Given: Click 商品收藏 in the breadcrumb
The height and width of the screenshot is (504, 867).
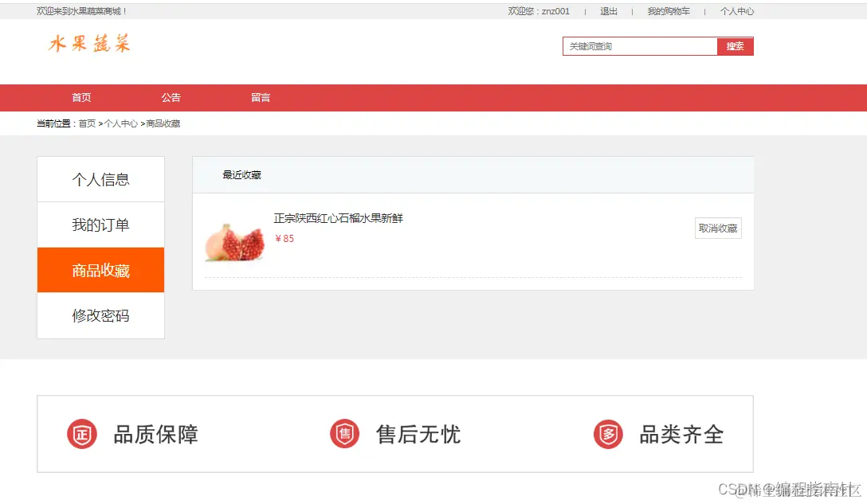Looking at the screenshot, I should click(x=163, y=123).
